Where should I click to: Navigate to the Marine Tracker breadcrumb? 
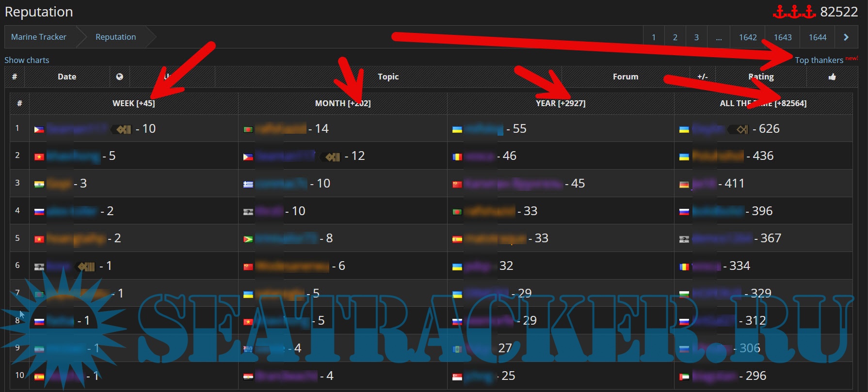[39, 37]
